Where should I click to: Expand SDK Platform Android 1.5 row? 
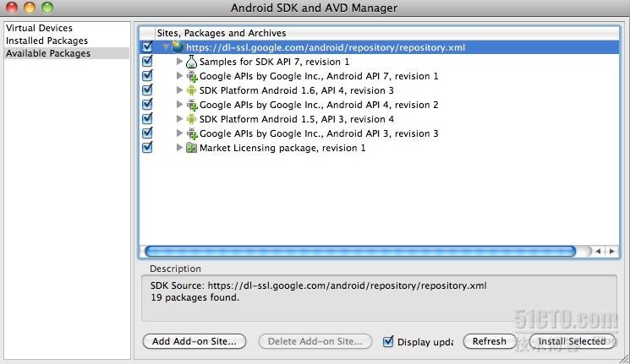click(x=179, y=119)
